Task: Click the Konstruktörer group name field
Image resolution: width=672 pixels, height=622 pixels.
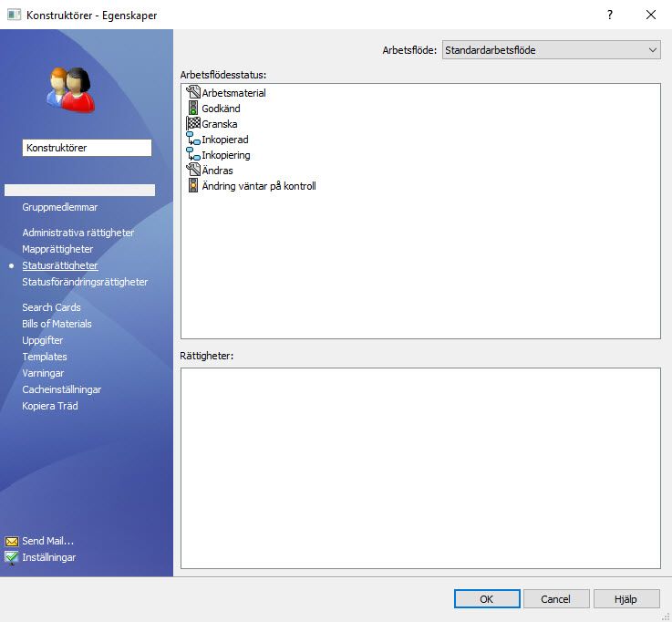Action: pos(87,148)
